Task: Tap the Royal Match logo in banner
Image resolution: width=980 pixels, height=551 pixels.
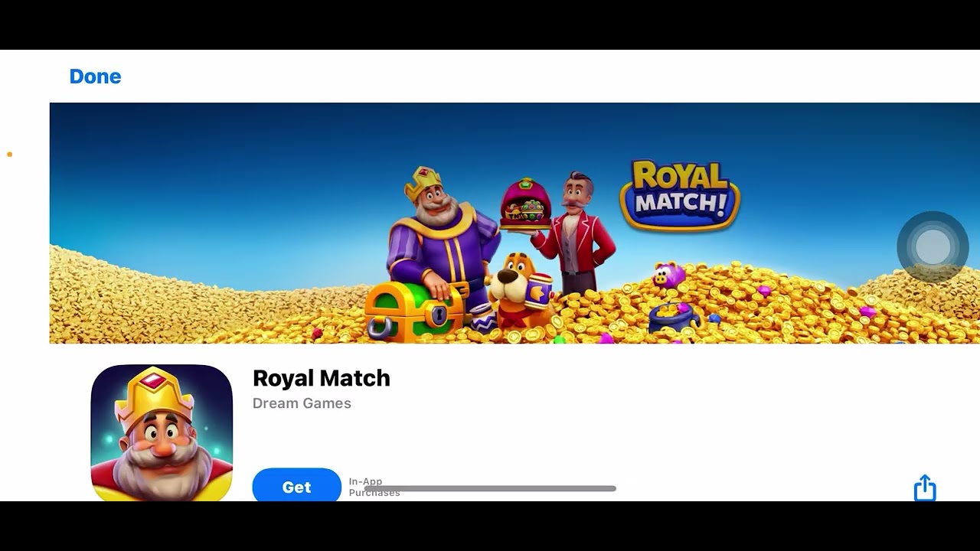Action: pyautogui.click(x=680, y=194)
